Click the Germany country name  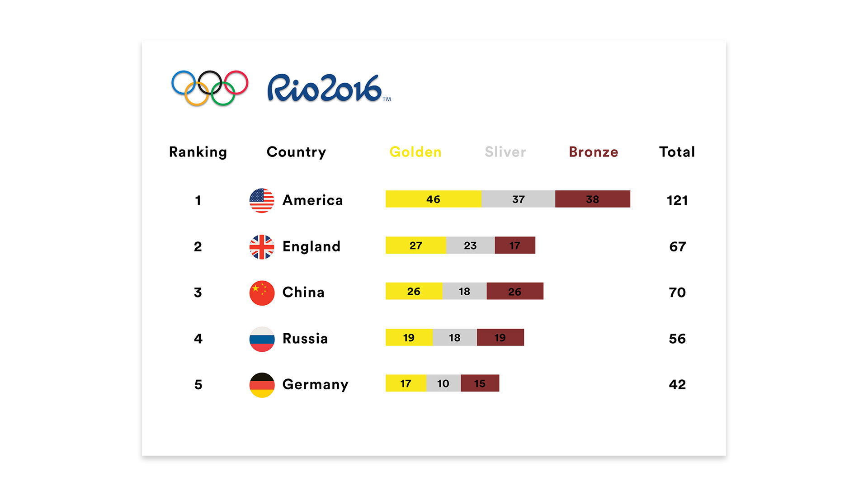tap(315, 385)
